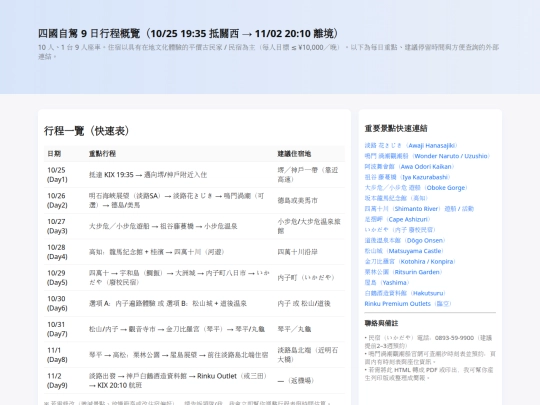This screenshot has height=405, width=540.
Task: Click the Day5 itinerary starting 四萬十 → 宇和島
Action: pos(179,278)
